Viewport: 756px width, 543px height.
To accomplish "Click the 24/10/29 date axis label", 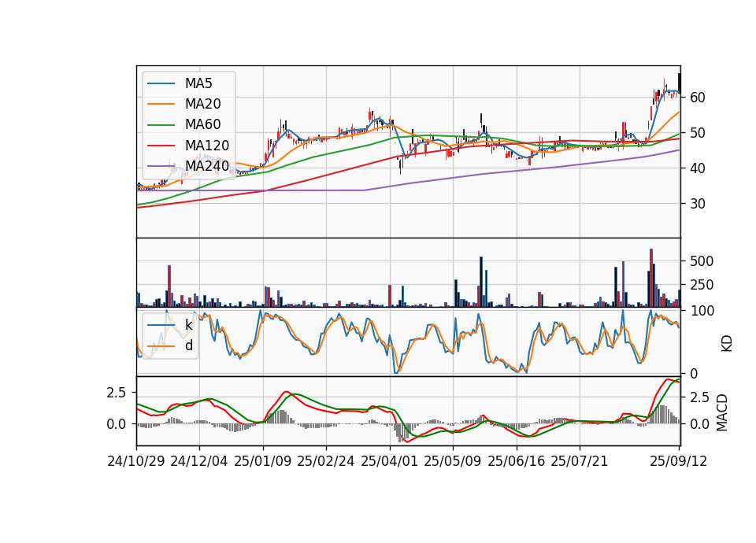I will 136,461.
